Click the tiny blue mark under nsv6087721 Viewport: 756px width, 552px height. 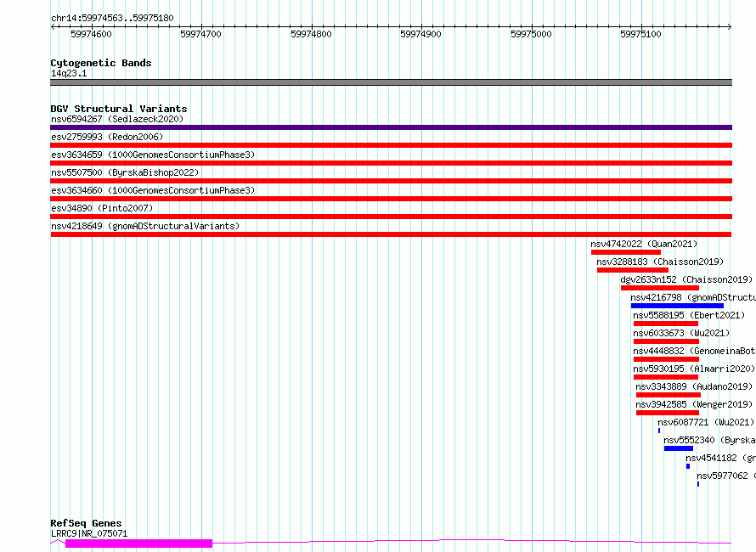[659, 431]
